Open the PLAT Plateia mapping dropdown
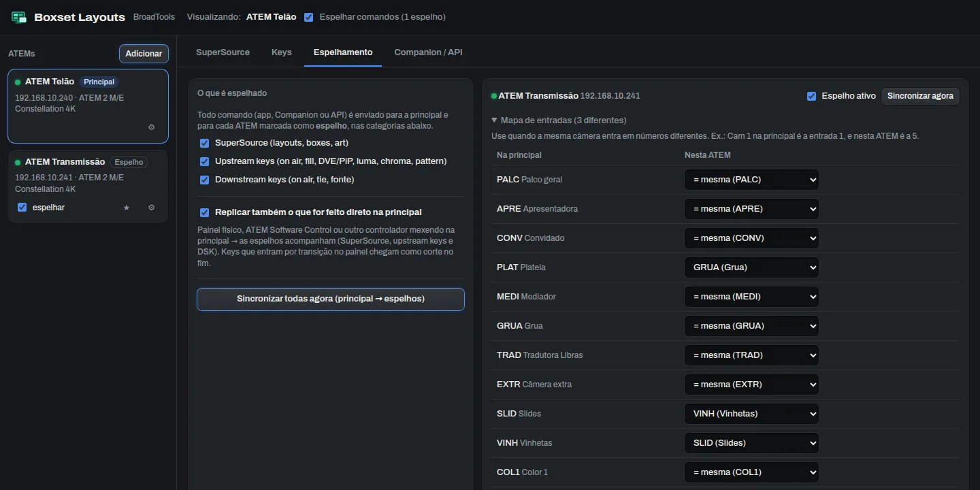The image size is (980, 490). (x=751, y=267)
